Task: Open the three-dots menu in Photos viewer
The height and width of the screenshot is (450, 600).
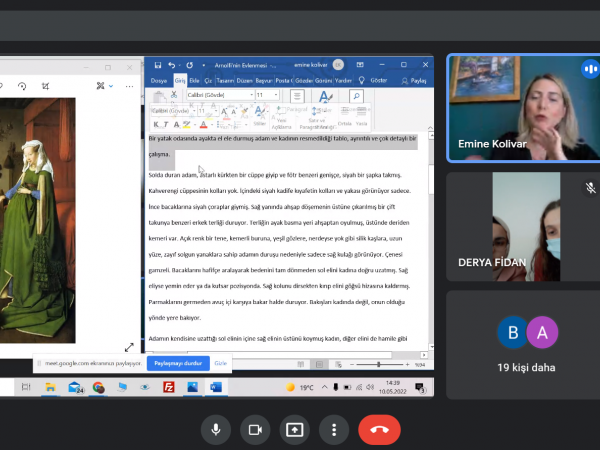Action: [129, 86]
